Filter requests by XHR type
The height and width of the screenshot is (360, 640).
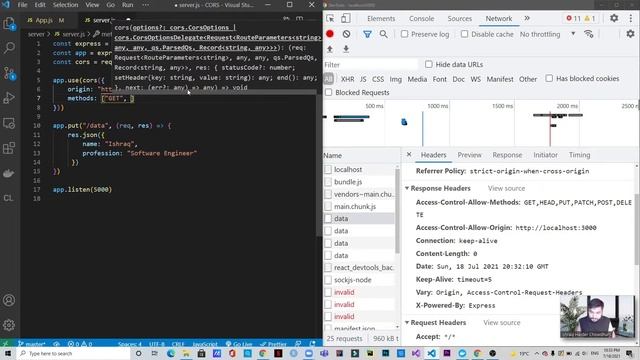(347, 79)
